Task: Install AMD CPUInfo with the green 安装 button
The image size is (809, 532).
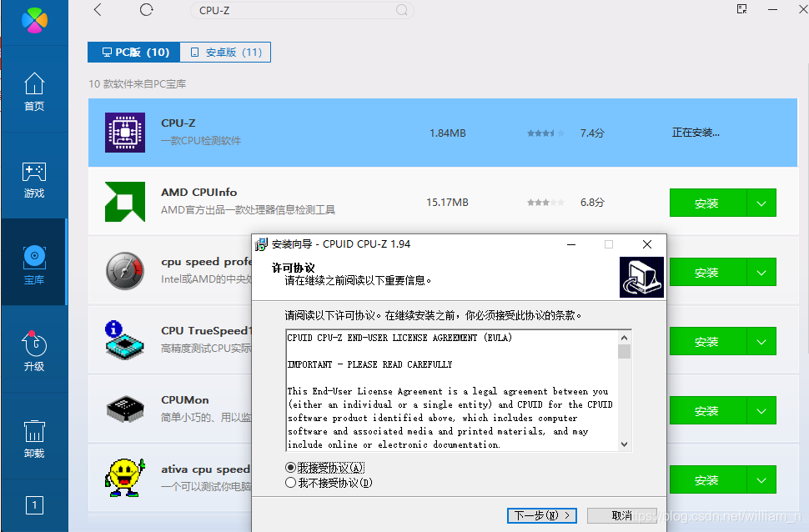Action: 708,203
